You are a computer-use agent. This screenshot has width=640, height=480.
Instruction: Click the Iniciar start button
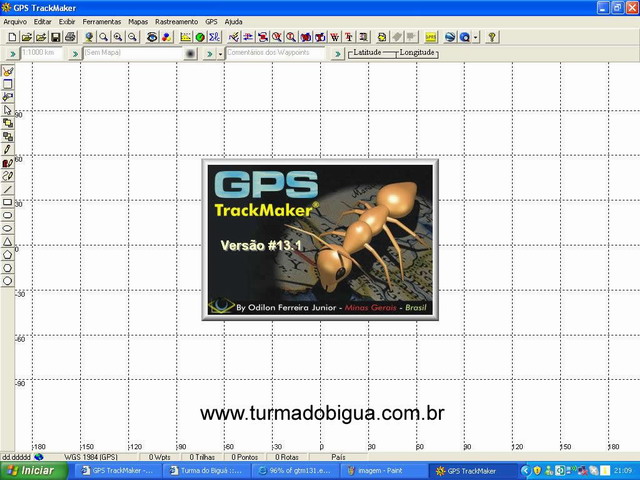point(34,471)
